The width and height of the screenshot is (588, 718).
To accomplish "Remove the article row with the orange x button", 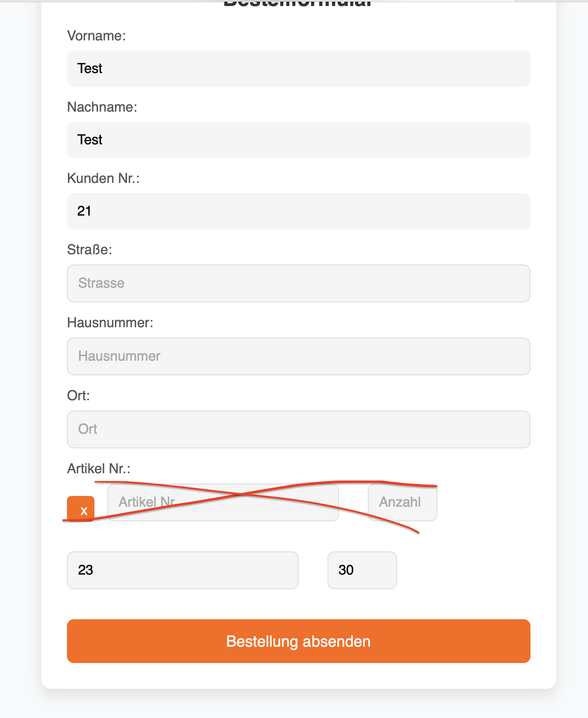I will (81, 509).
